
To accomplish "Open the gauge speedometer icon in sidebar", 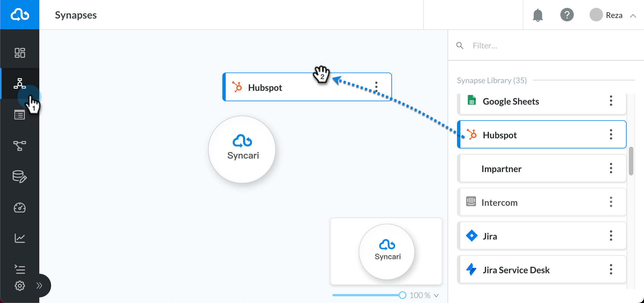I will 20,207.
